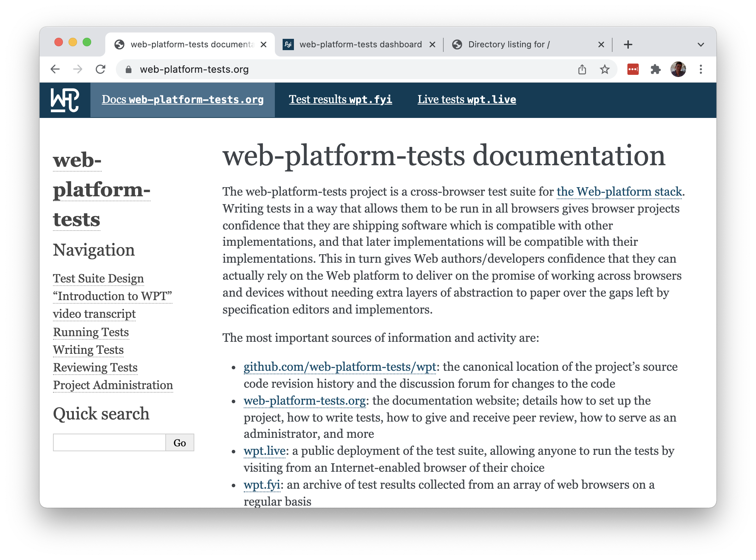Open Live tests wpt.live nav item

467,100
